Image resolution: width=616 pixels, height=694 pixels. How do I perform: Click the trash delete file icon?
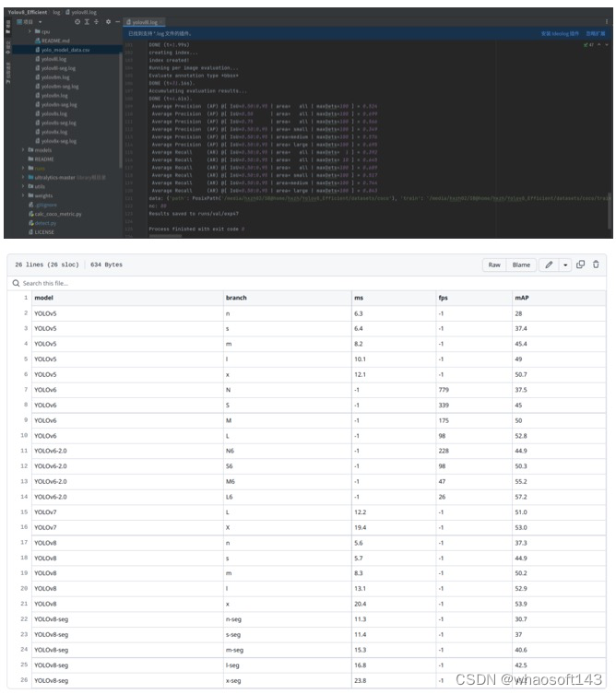(596, 265)
